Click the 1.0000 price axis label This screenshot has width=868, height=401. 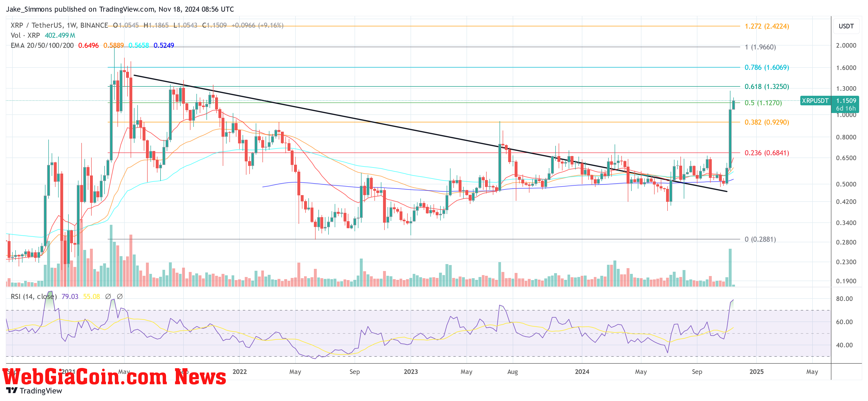click(846, 115)
